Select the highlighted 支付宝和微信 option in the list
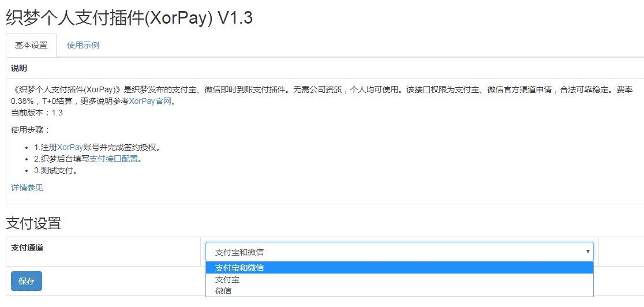 (400, 268)
